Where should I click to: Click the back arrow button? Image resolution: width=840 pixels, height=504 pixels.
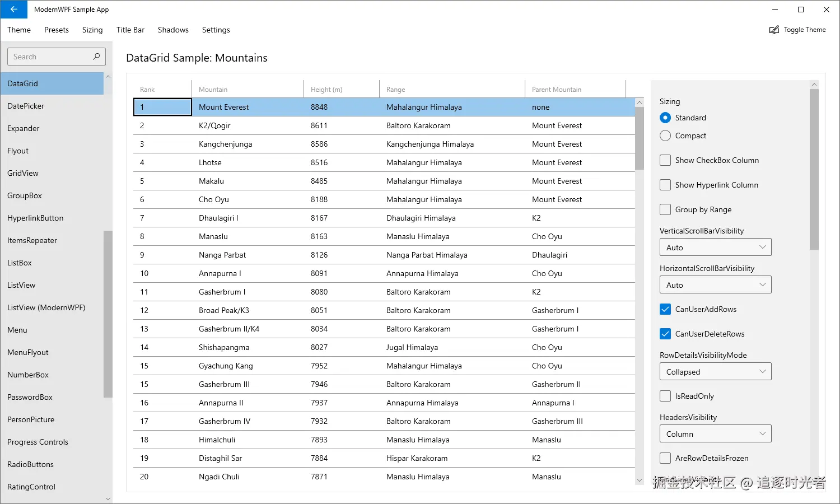click(x=13, y=10)
